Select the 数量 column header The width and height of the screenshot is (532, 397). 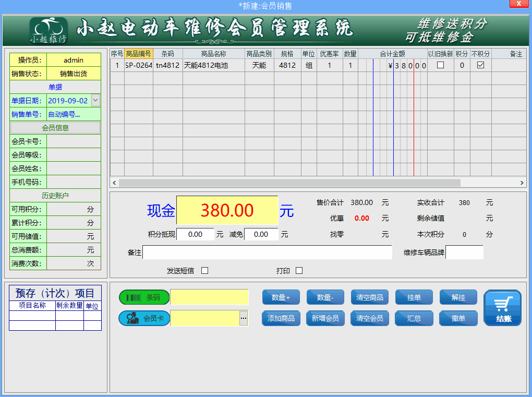350,54
